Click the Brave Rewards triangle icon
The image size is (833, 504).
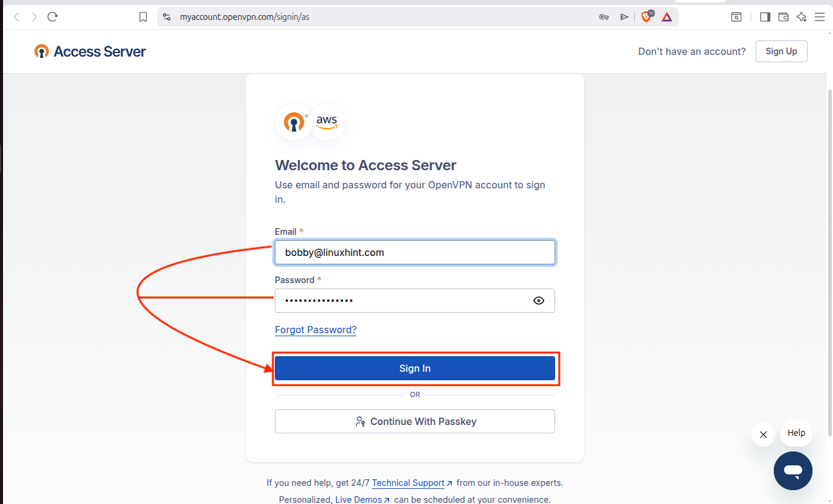(666, 17)
